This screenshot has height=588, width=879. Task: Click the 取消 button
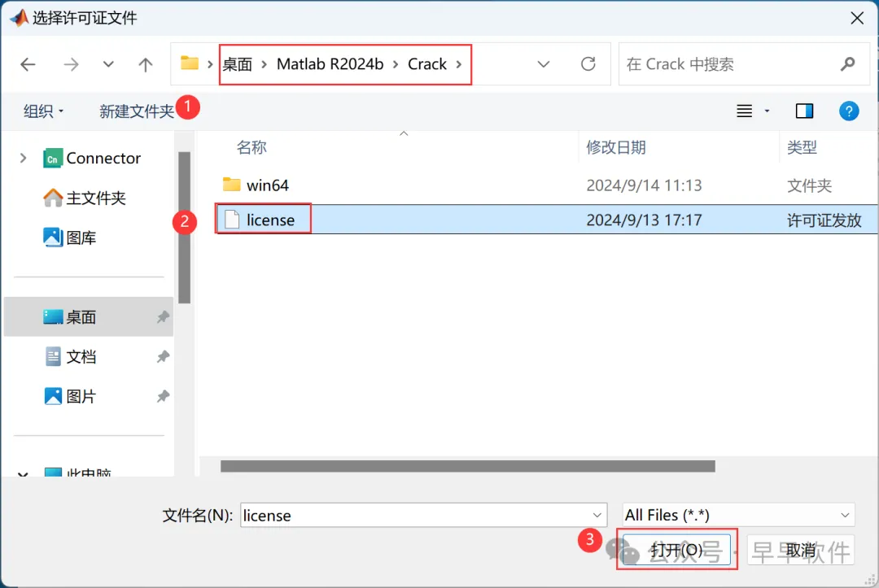pos(801,550)
